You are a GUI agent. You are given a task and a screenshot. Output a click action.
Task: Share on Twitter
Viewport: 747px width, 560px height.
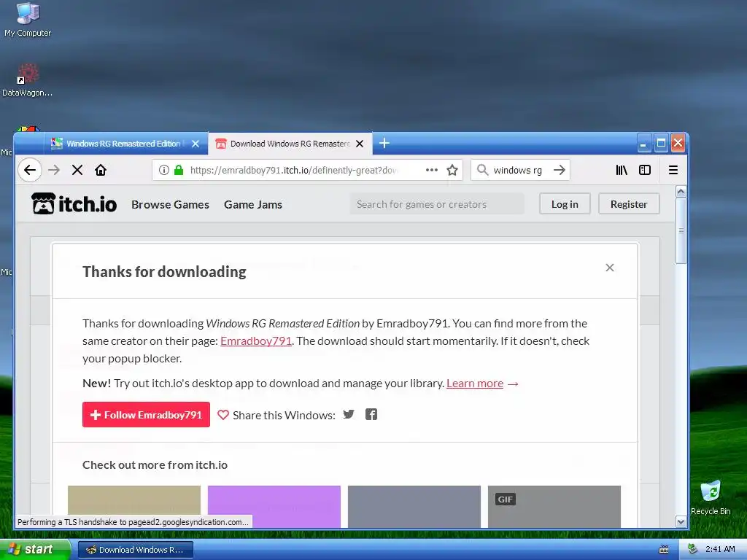(349, 414)
